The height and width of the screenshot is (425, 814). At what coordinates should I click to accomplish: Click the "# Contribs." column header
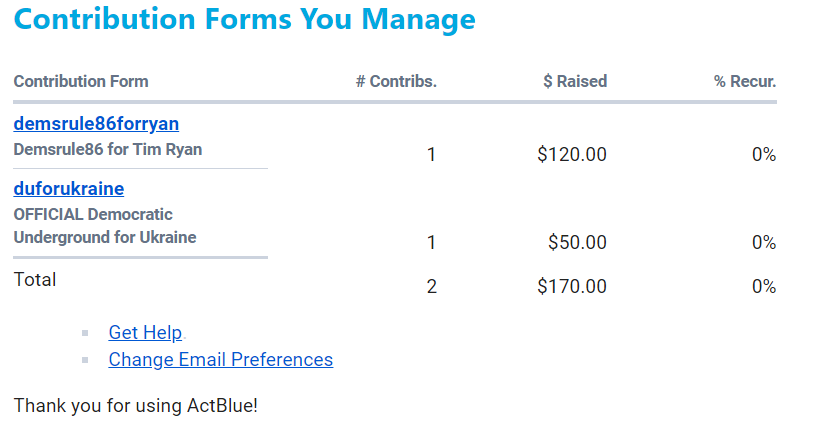(x=396, y=82)
